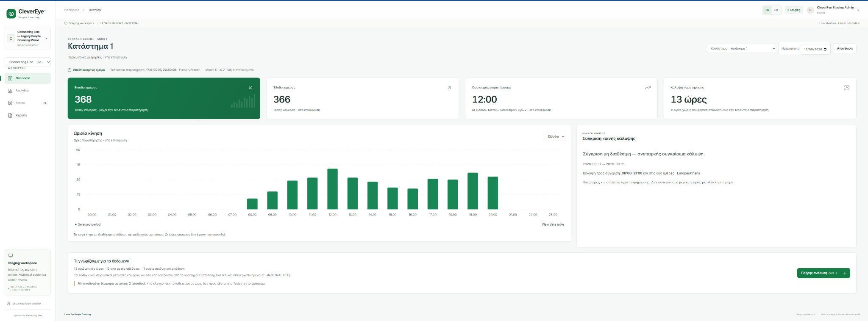Image resolution: width=868 pixels, height=321 pixels.
Task: Click the Analytics bar-chart icon
Action: coord(10,91)
